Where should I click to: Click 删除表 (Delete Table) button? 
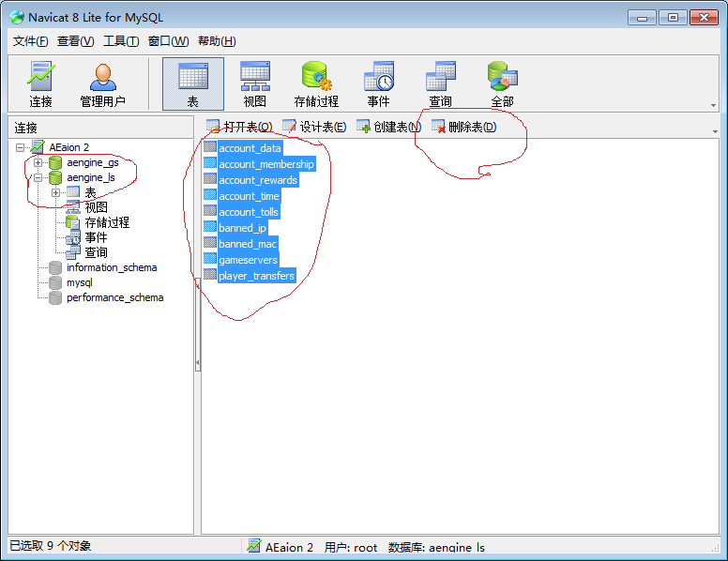[463, 128]
